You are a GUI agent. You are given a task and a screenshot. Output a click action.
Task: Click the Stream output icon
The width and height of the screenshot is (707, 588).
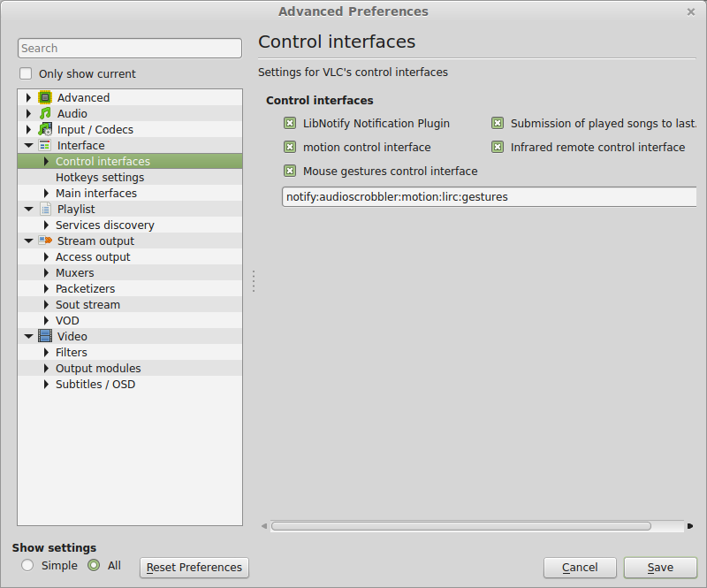[x=45, y=241]
